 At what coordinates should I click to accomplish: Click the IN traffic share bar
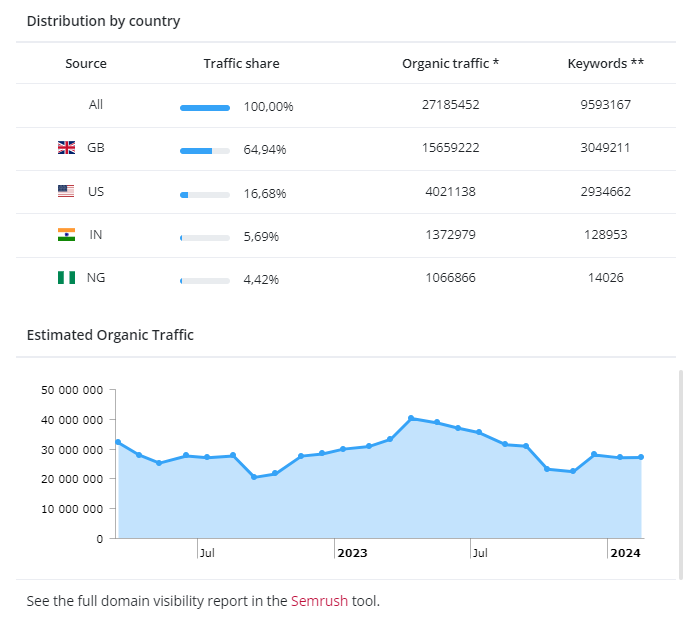[205, 238]
